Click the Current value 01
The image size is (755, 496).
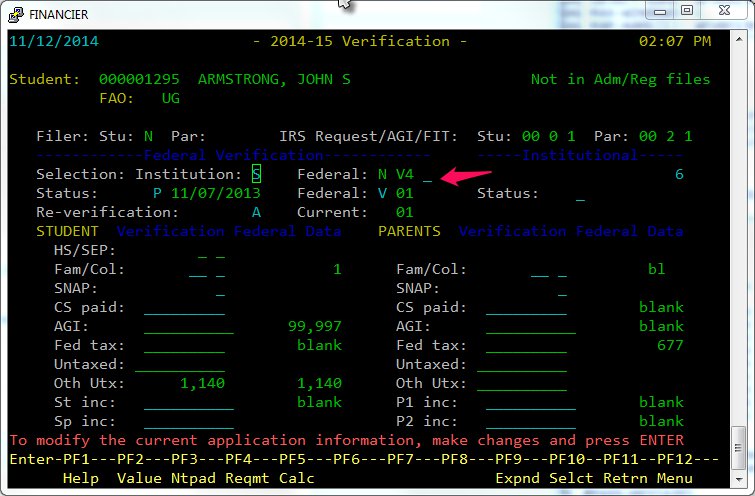[x=404, y=212]
